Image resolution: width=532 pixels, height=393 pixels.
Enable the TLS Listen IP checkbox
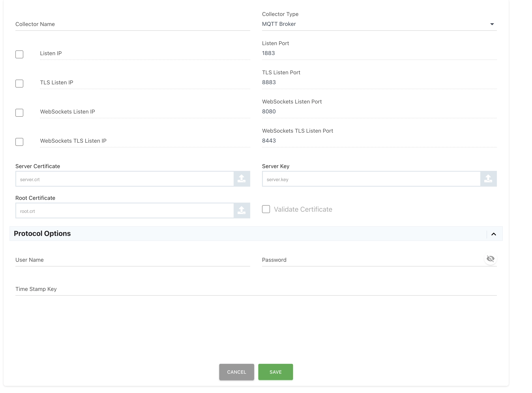[19, 83]
